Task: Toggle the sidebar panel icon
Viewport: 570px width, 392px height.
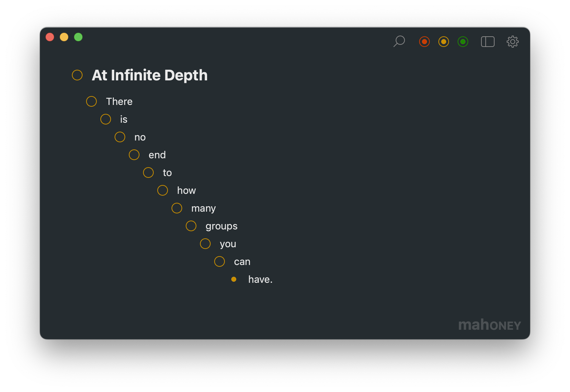Action: tap(488, 42)
